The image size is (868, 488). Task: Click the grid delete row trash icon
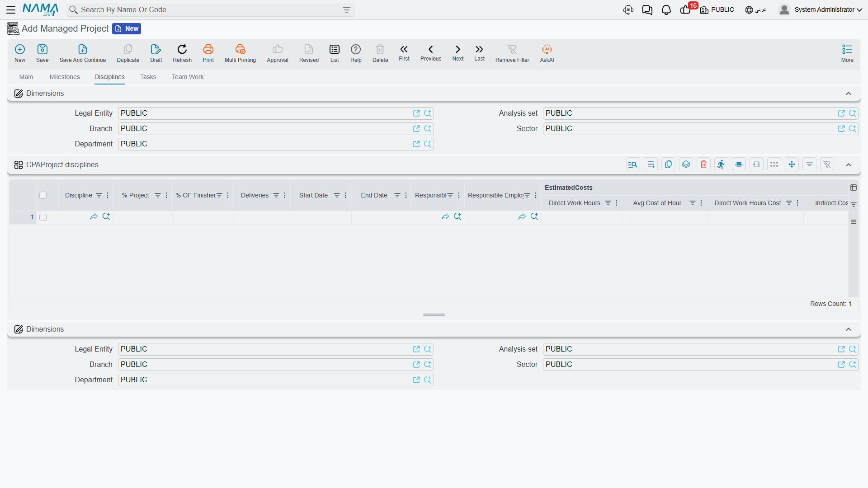click(703, 164)
